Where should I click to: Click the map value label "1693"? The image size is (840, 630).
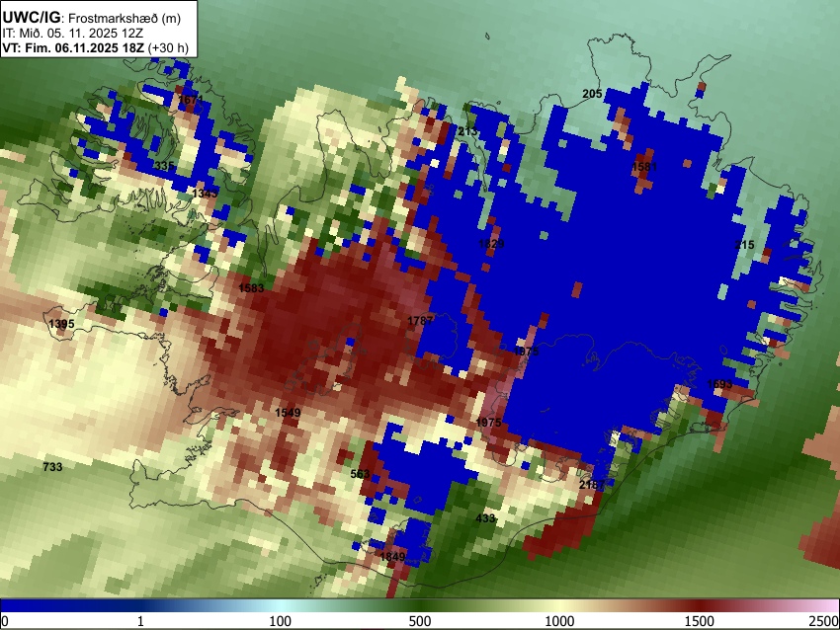click(719, 384)
